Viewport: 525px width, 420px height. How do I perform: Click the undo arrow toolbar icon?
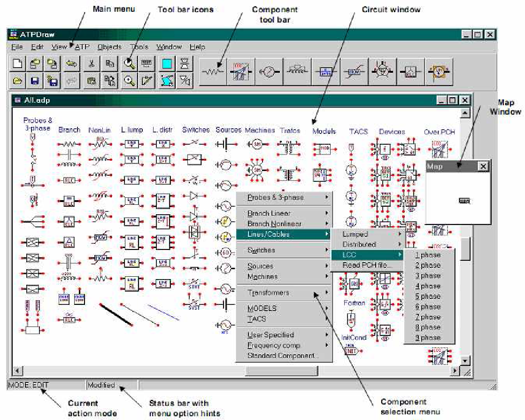(x=72, y=64)
